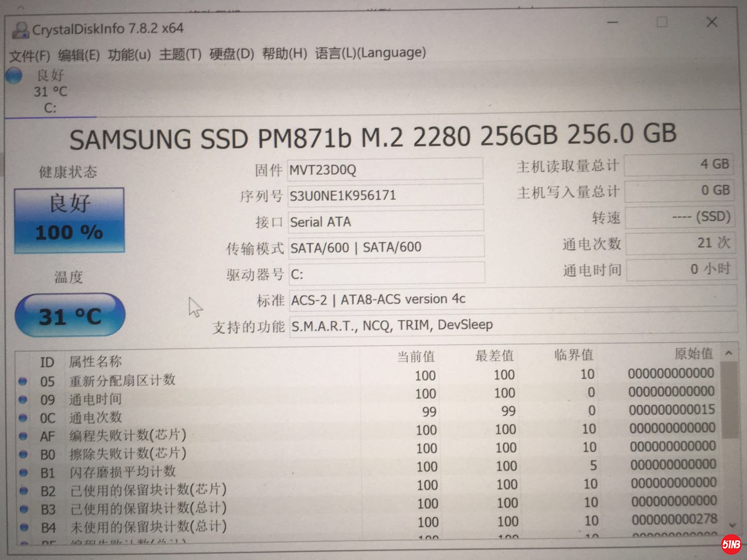This screenshot has width=747, height=560.
Task: Click status dot for attribute 0C row
Action: point(23,418)
